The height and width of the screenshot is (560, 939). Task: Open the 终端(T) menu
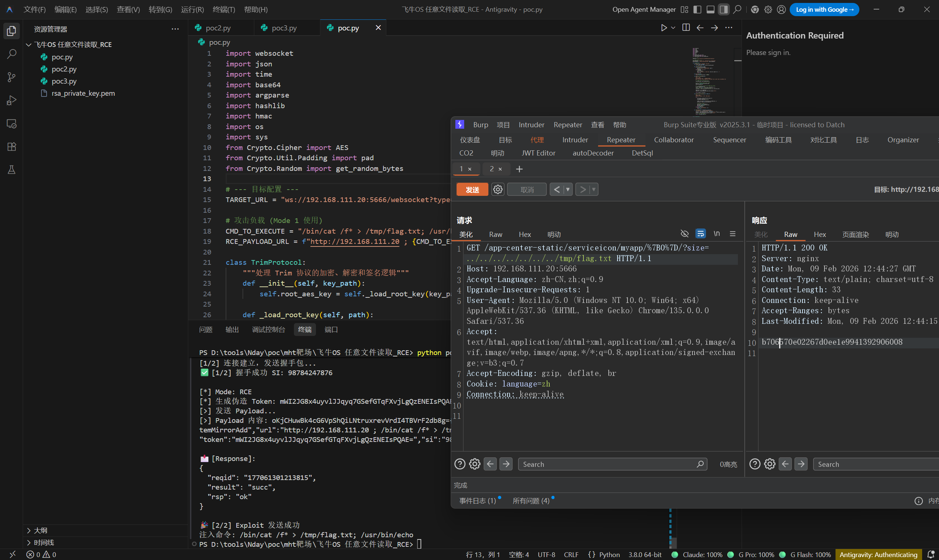223,10
